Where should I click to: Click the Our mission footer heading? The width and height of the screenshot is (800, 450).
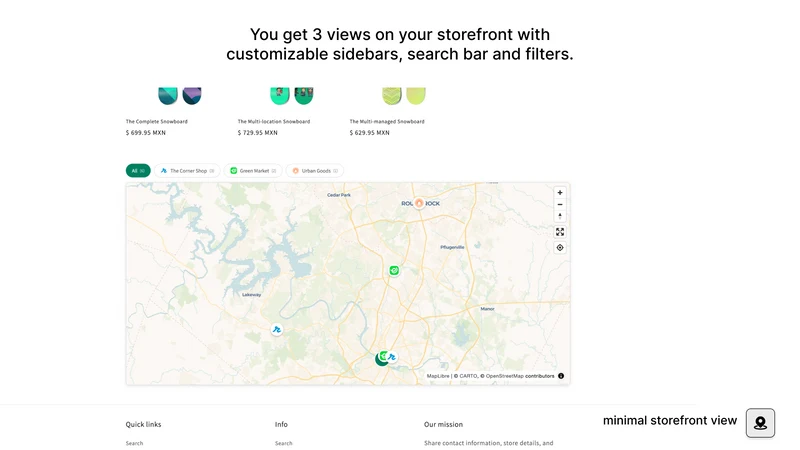click(443, 424)
